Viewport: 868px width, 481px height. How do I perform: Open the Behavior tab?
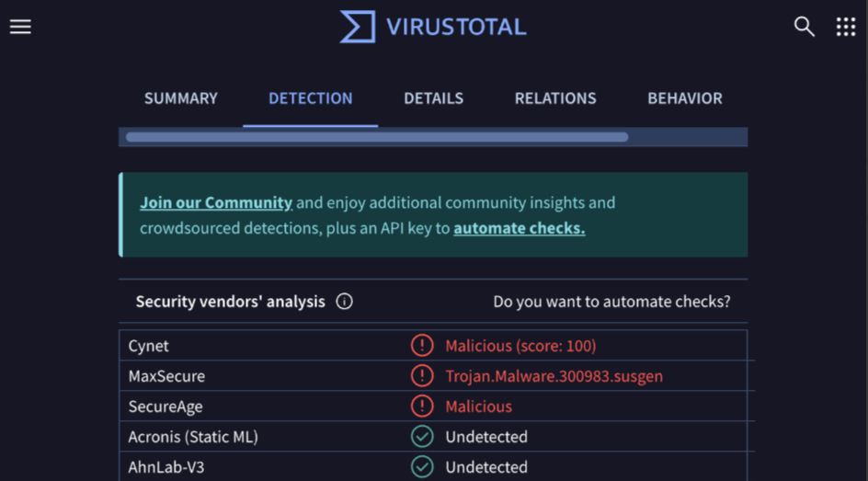[685, 98]
